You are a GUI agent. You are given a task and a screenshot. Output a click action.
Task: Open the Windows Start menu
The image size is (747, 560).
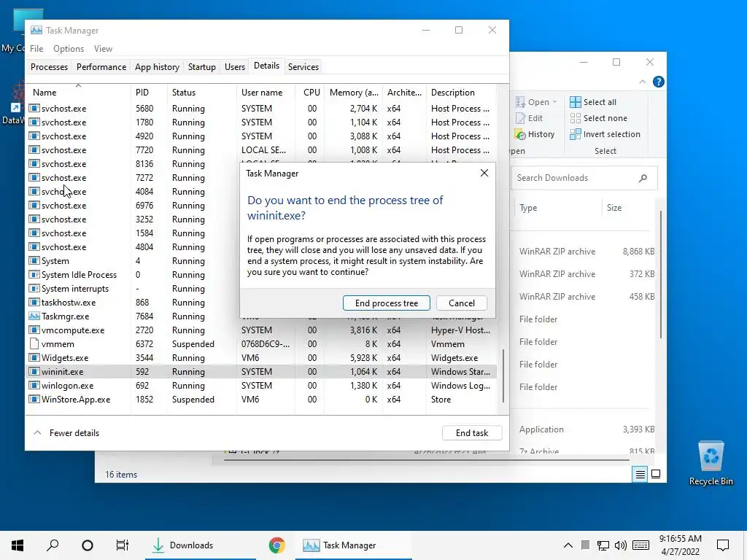pyautogui.click(x=18, y=545)
